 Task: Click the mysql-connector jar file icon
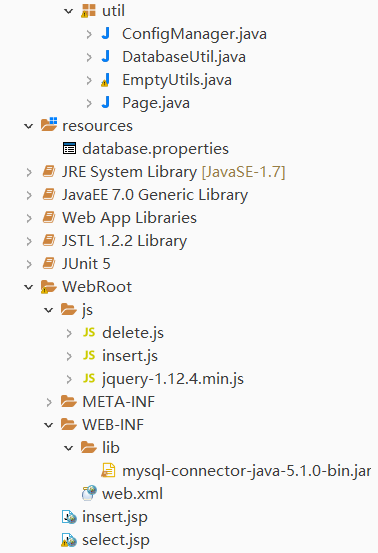[x=108, y=470]
